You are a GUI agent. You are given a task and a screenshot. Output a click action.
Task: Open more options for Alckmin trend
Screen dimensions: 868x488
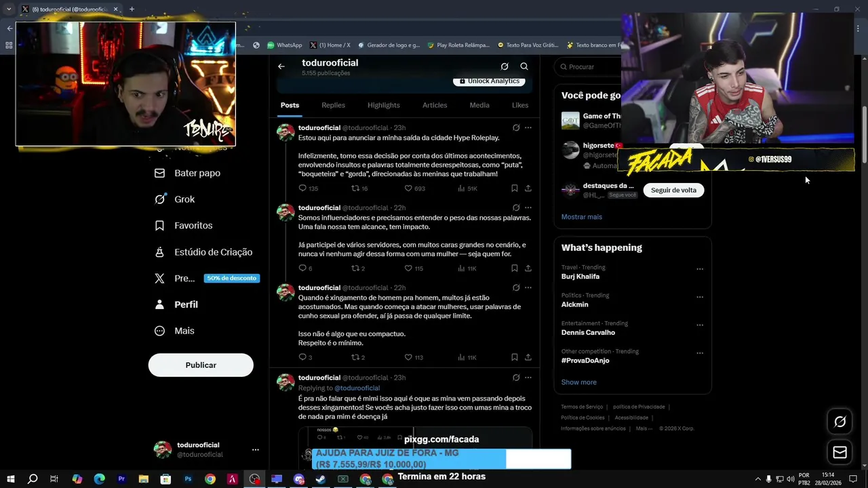click(700, 297)
